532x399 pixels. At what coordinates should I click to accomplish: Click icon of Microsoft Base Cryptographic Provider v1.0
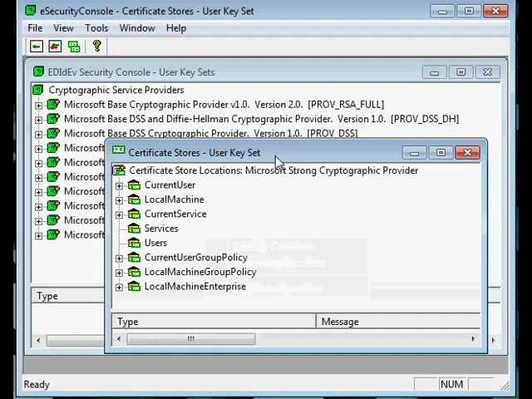[x=53, y=104]
